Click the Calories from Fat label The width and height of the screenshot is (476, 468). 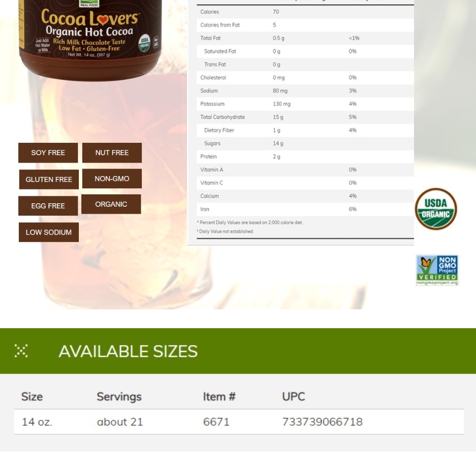220,25
